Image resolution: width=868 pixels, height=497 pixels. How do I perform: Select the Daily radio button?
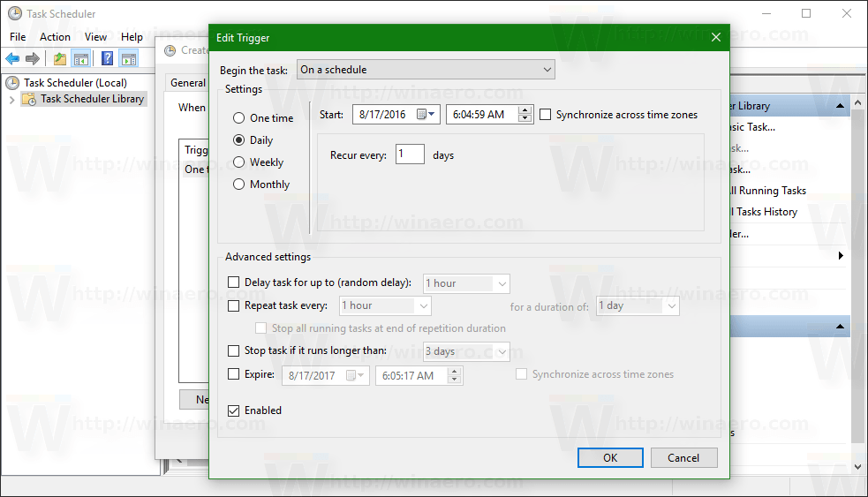click(x=238, y=140)
